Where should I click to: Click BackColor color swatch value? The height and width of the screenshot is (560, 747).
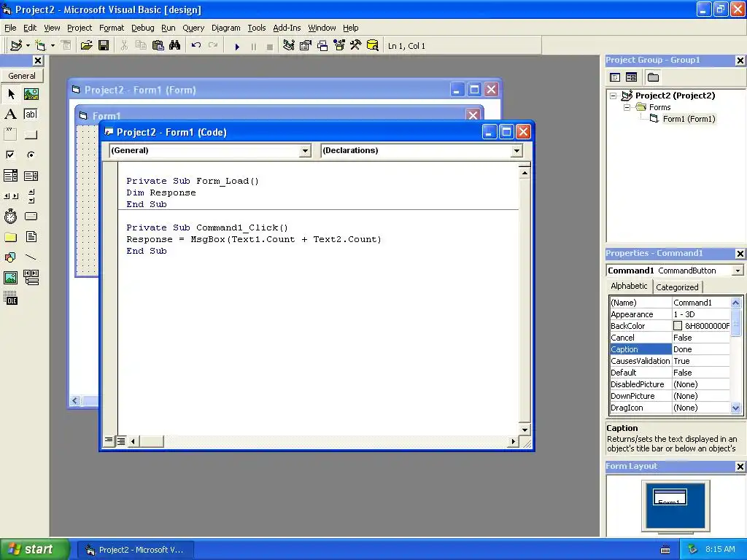tap(678, 326)
